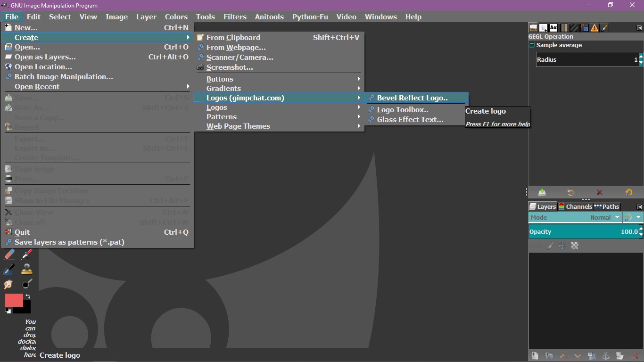Open the Python-Fu menu

point(310,16)
